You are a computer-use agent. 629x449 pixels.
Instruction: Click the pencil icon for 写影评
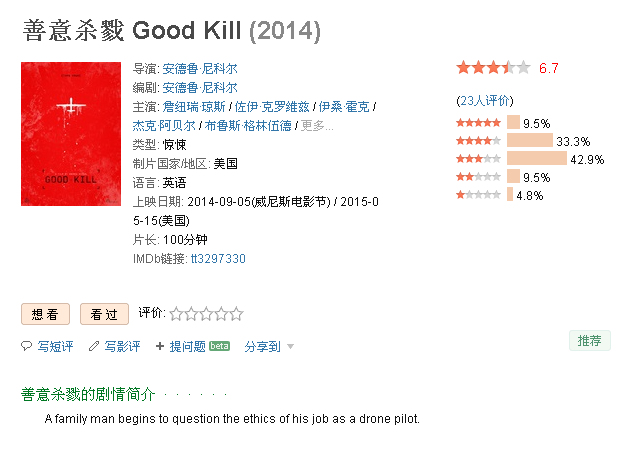click(94, 346)
